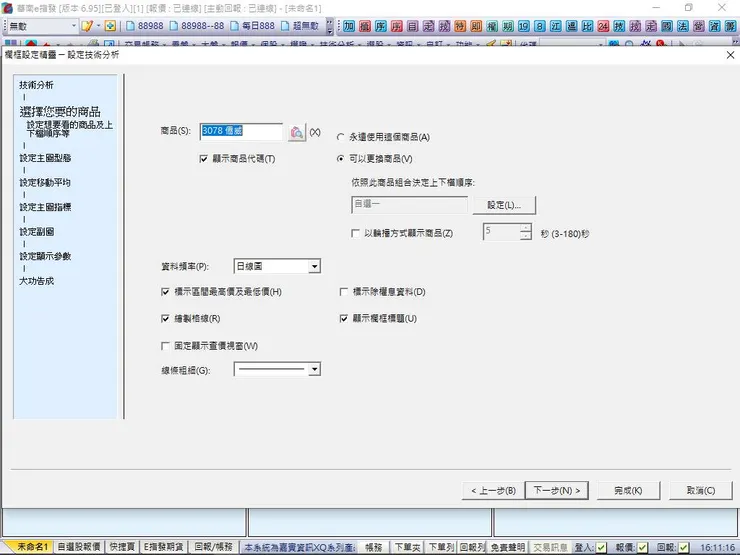Viewport: 740px width, 555px height.
Task: Click 上一步(B) back button
Action: [493, 491]
